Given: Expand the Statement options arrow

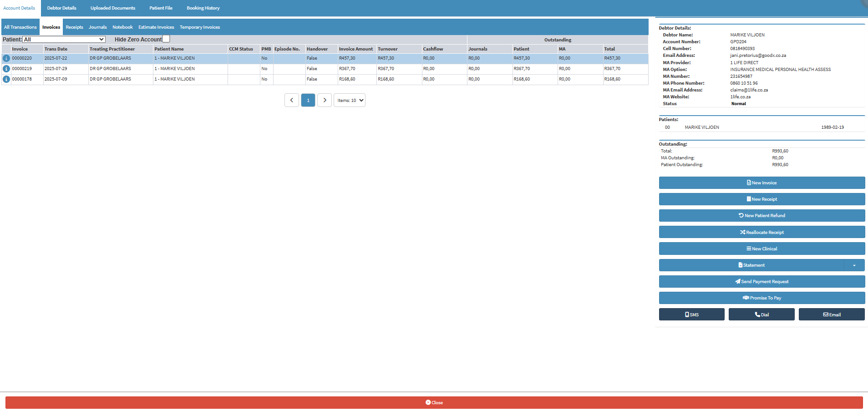Looking at the screenshot, I should 854,265.
